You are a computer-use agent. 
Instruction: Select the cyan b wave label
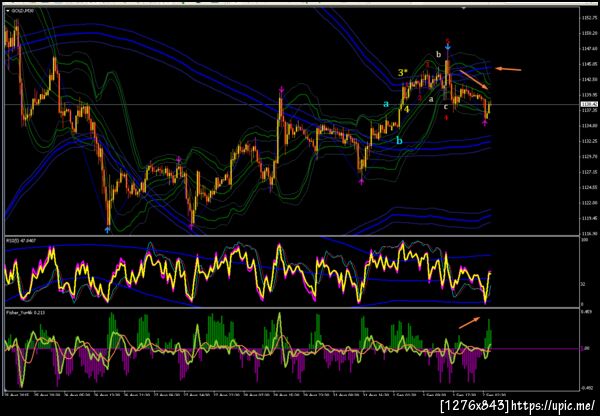click(x=399, y=140)
